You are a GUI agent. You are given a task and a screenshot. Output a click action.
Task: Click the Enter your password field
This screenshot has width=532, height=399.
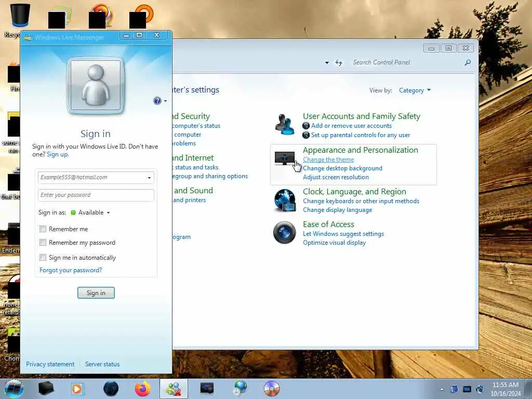tap(96, 195)
